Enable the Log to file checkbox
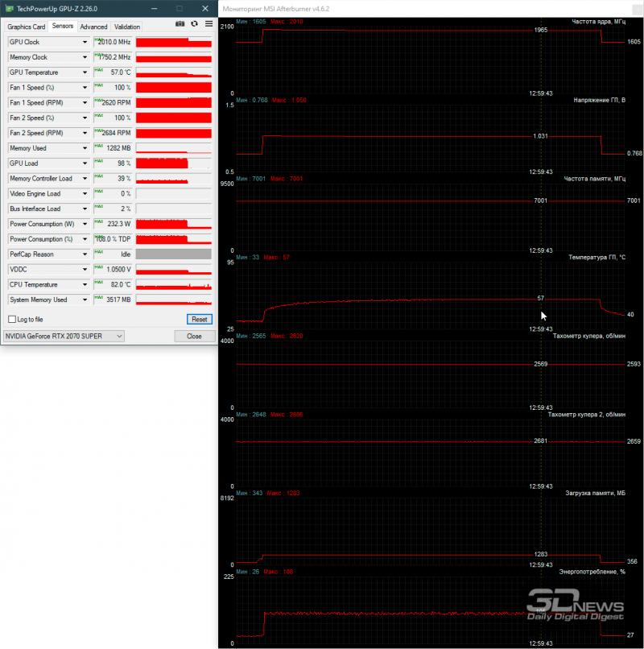The width and height of the screenshot is (644, 649). [x=12, y=319]
